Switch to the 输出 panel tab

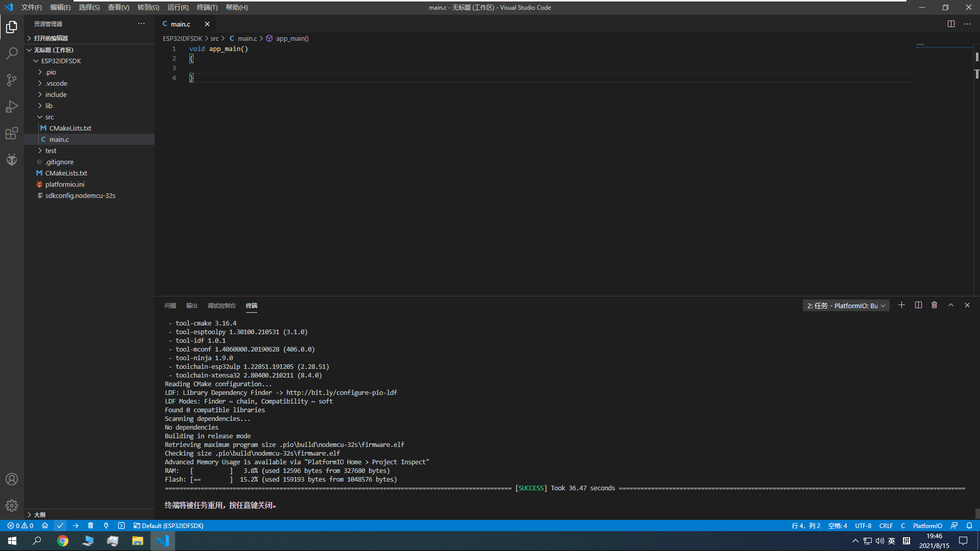(x=191, y=306)
